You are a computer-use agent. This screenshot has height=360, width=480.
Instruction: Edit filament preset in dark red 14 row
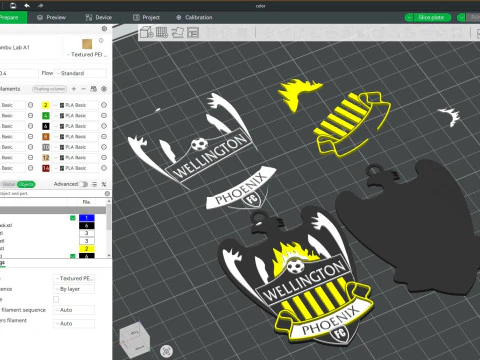(x=104, y=168)
